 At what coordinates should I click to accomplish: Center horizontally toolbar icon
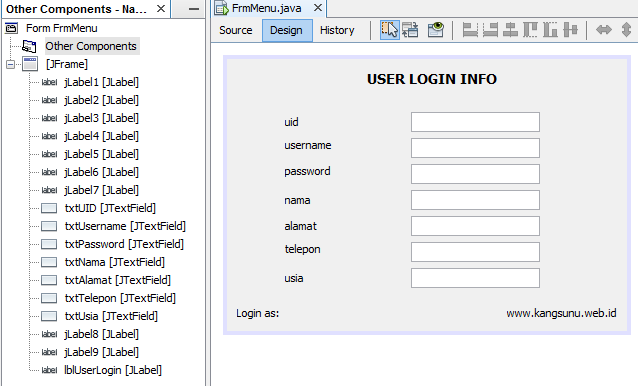510,30
